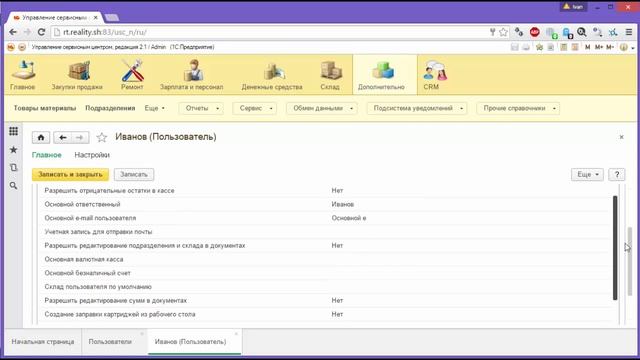Switch to Начальная страница bottom tab
Screen dimensions: 640x360
[x=43, y=342]
